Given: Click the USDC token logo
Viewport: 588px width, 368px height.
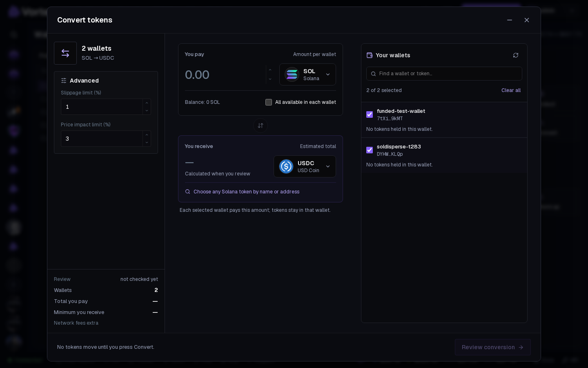Looking at the screenshot, I should [x=286, y=166].
